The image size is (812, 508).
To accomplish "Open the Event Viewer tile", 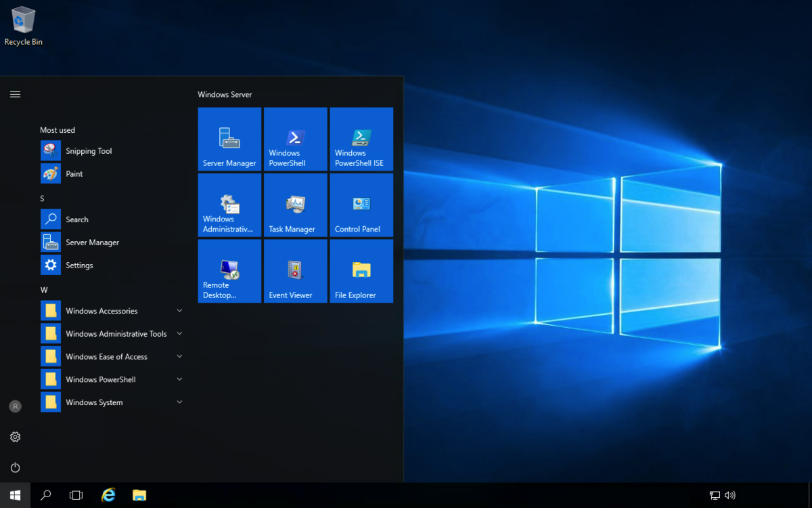I will click(x=295, y=271).
